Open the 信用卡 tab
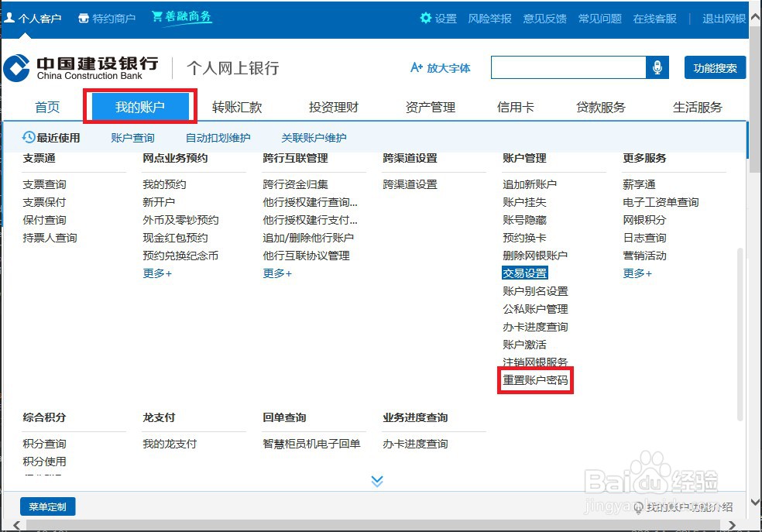Screen dimensions: 762x532 point(516,107)
